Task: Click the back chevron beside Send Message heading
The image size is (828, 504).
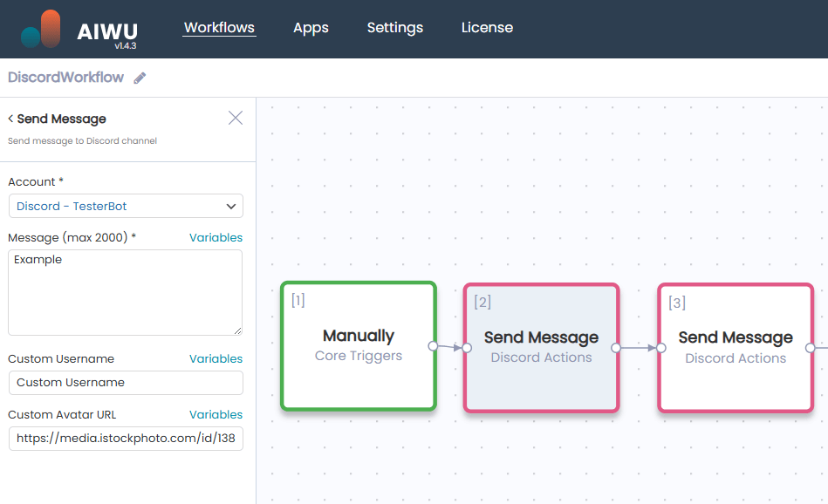Action: pos(10,119)
